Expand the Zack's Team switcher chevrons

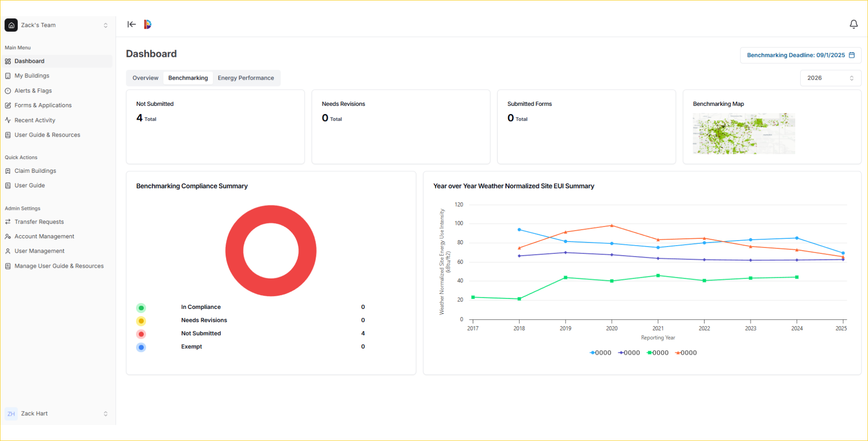click(x=106, y=25)
